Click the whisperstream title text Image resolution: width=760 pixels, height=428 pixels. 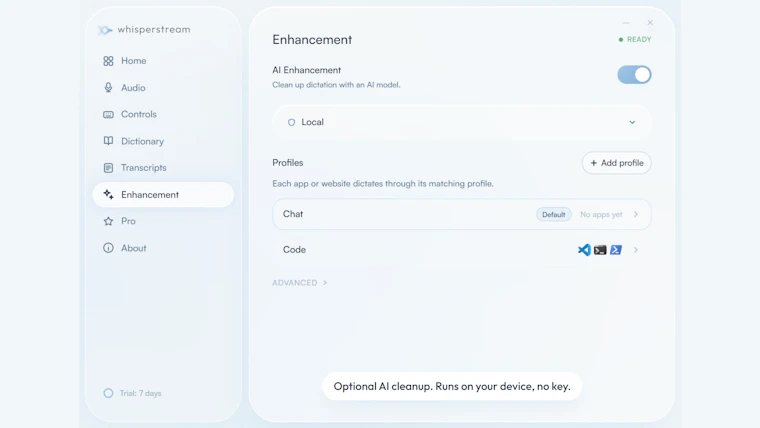[x=154, y=30]
